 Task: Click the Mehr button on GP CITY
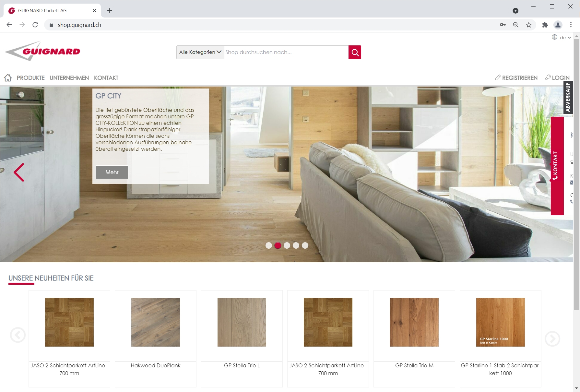tap(112, 172)
